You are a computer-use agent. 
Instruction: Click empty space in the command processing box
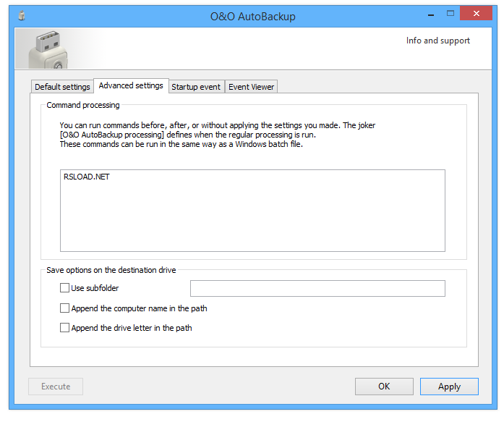[252, 217]
